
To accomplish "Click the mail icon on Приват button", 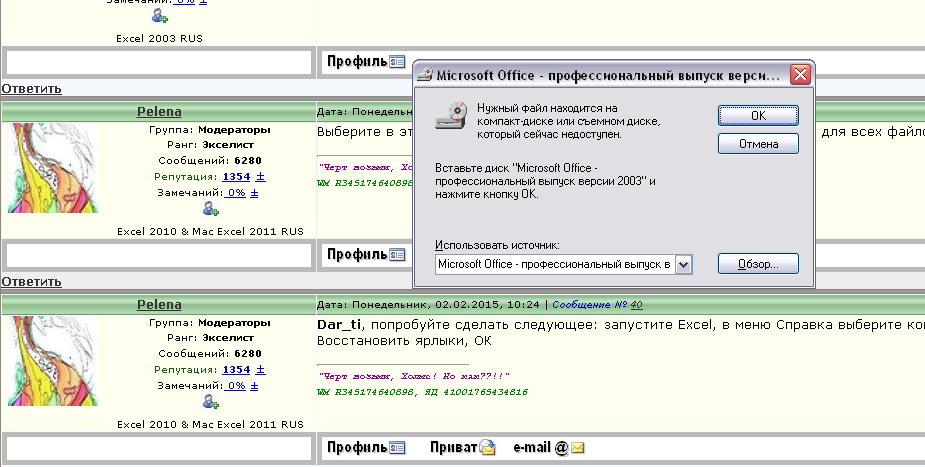I will point(488,448).
